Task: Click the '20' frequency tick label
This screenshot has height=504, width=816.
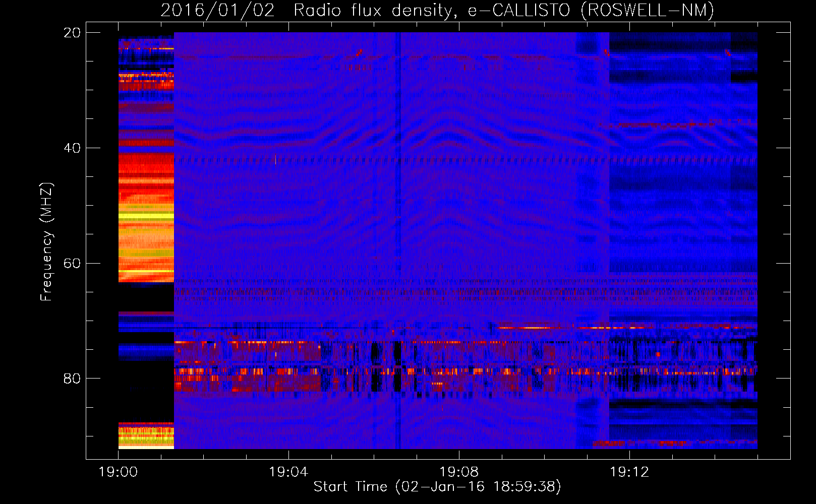Action: click(x=72, y=33)
